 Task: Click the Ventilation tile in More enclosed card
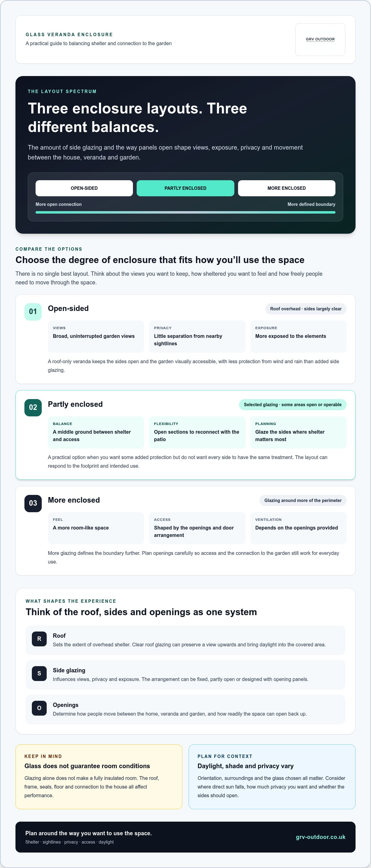point(298,528)
